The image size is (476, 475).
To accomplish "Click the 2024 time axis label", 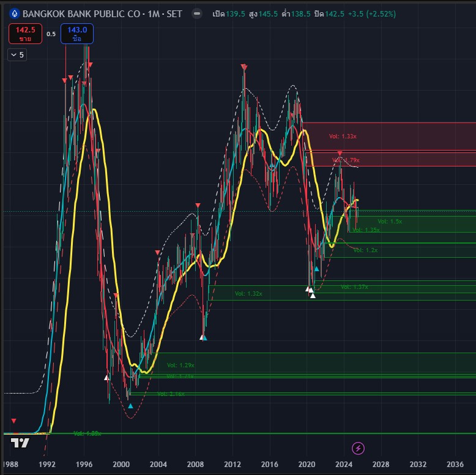I will click(x=344, y=465).
